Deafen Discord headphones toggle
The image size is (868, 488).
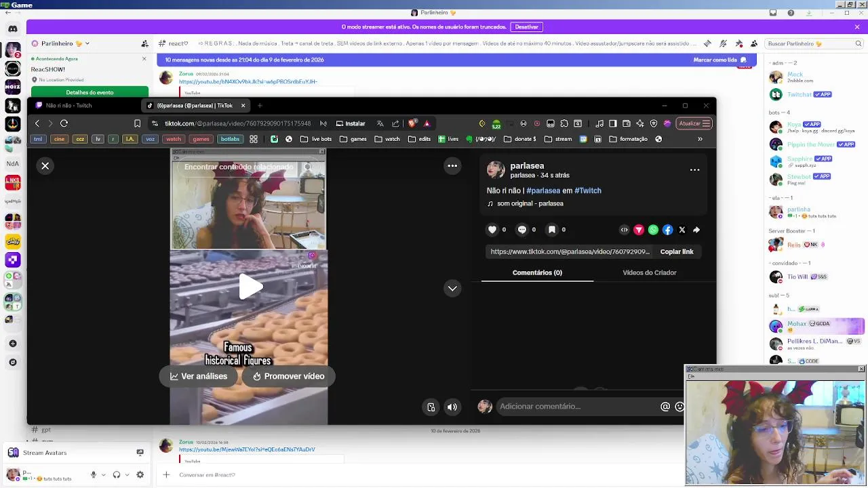(117, 475)
